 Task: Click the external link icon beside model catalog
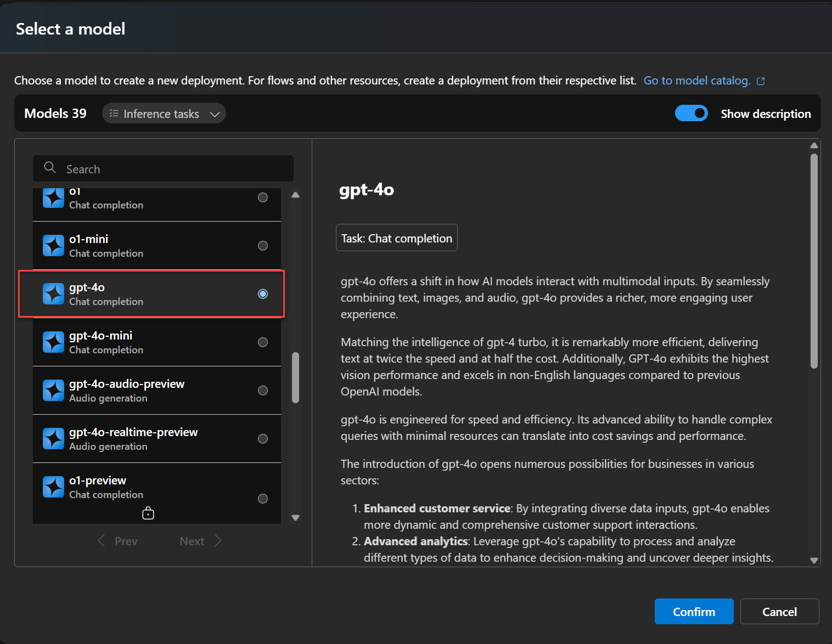(x=761, y=81)
